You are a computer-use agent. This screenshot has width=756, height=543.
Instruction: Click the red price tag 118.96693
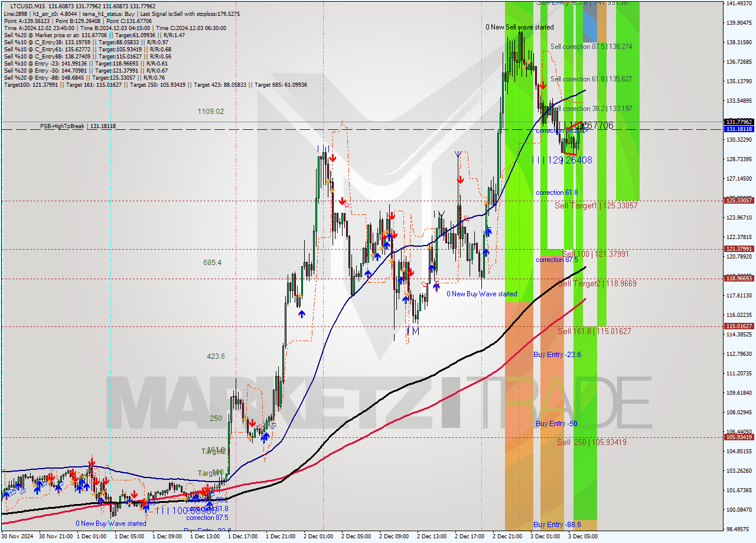[739, 278]
